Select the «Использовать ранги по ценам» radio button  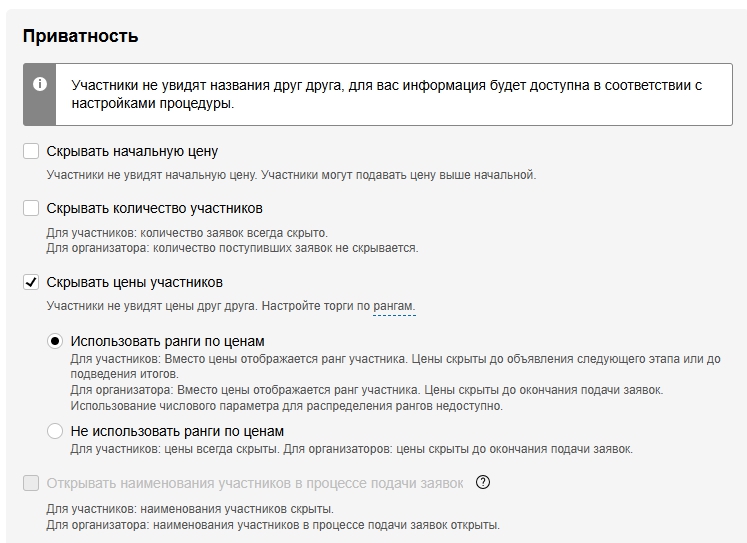tap(55, 341)
